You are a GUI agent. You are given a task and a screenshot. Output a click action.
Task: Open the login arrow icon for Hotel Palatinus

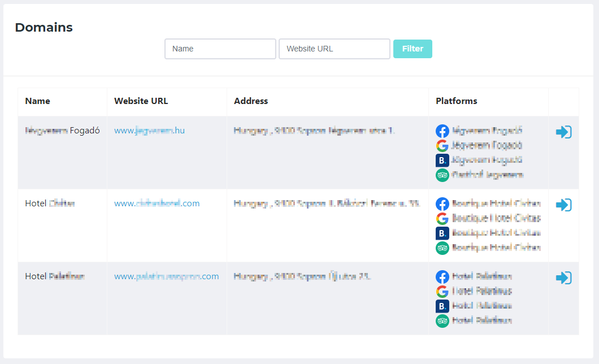click(x=563, y=278)
